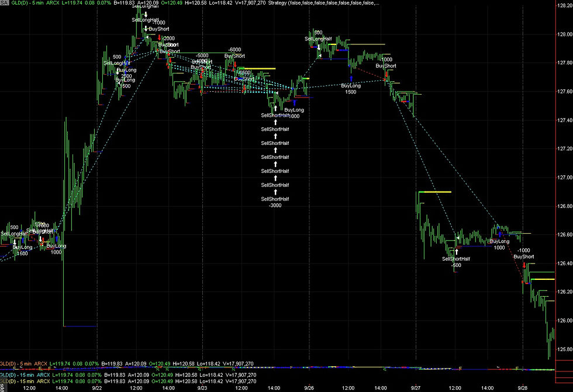573x392 pixels.
Task: Click the white up arrow above SellShortHalf -500
Action: [457, 252]
